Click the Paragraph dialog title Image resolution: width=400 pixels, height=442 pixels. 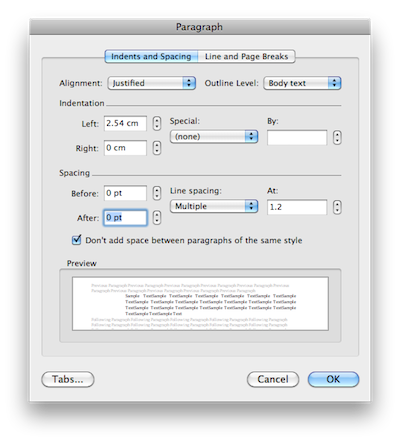click(199, 27)
